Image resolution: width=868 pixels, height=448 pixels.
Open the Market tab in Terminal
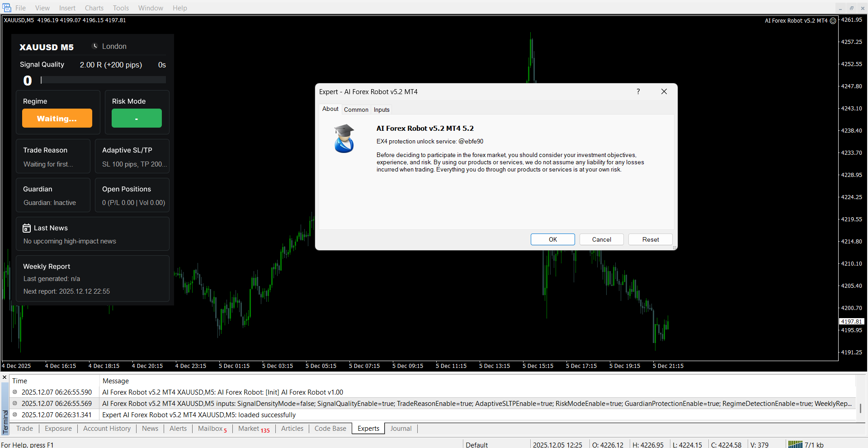(x=254, y=429)
